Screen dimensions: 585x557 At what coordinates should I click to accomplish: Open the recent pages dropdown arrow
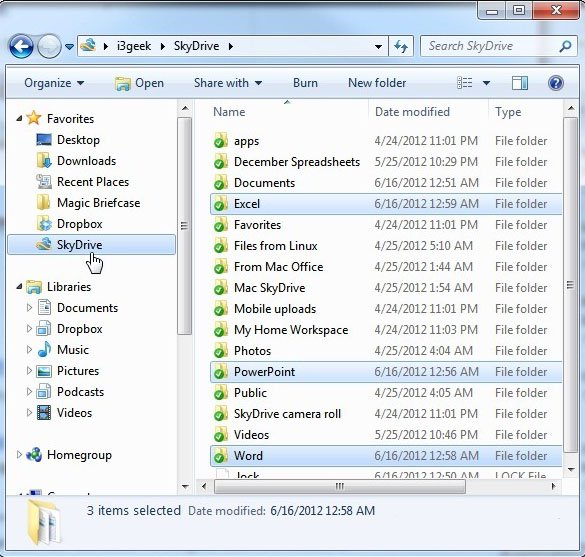tap(69, 47)
